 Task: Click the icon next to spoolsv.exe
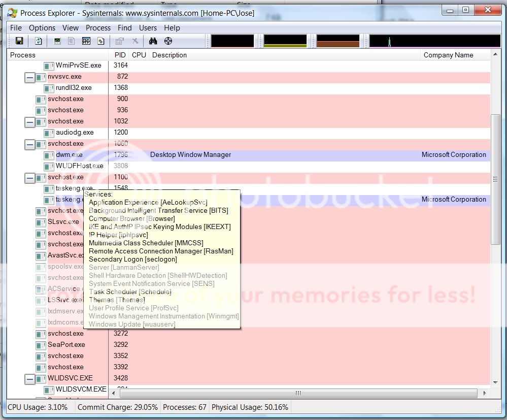pyautogui.click(x=41, y=267)
